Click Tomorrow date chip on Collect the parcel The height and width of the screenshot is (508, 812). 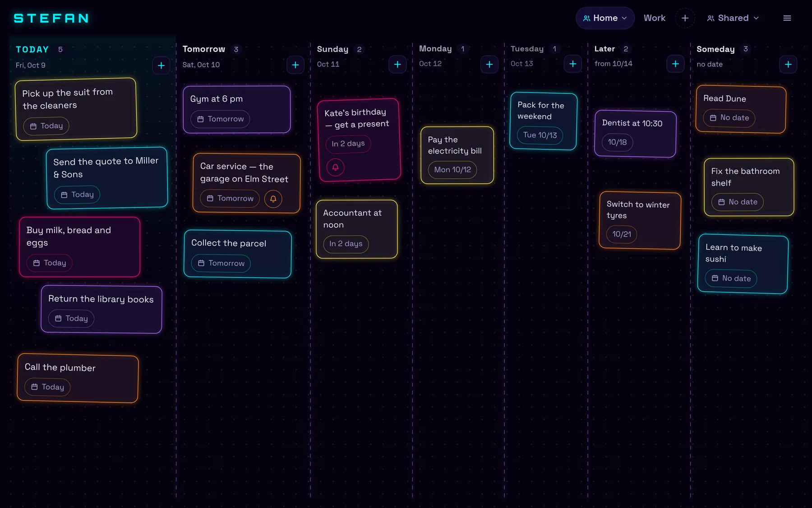point(221,263)
